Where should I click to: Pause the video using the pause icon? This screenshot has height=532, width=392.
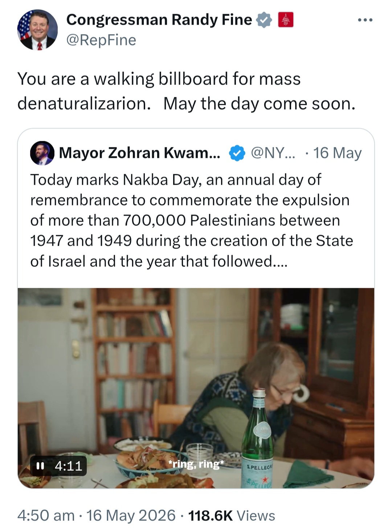(40, 466)
